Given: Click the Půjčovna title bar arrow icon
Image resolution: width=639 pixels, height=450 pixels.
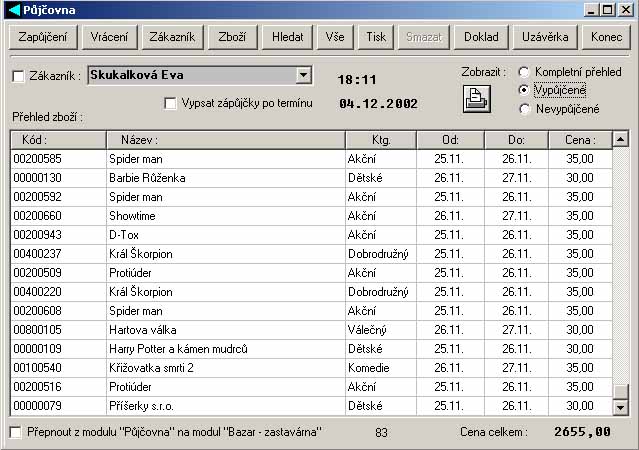Looking at the screenshot, I should click(12, 9).
